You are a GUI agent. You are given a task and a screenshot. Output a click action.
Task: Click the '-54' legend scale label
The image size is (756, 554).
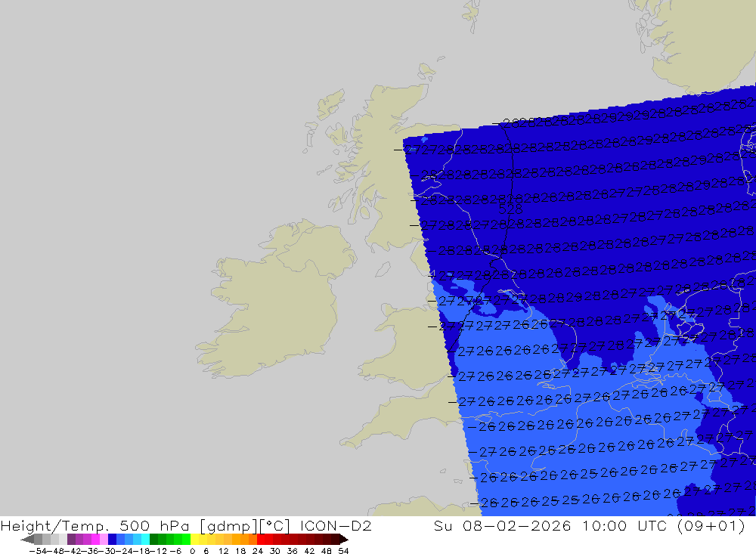point(38,551)
